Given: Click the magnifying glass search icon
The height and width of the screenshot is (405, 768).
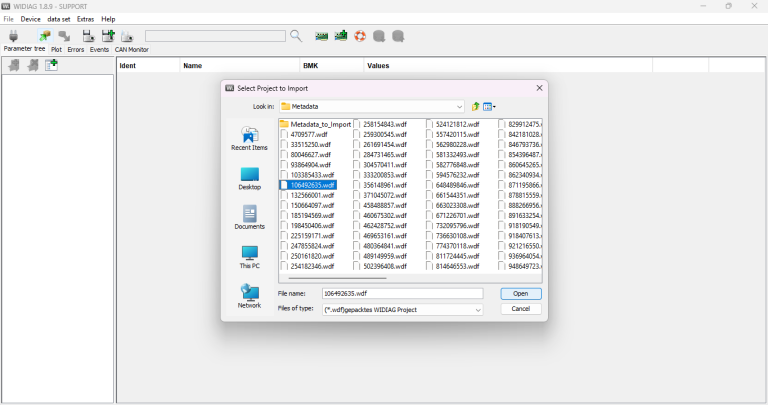Looking at the screenshot, I should click(x=296, y=36).
